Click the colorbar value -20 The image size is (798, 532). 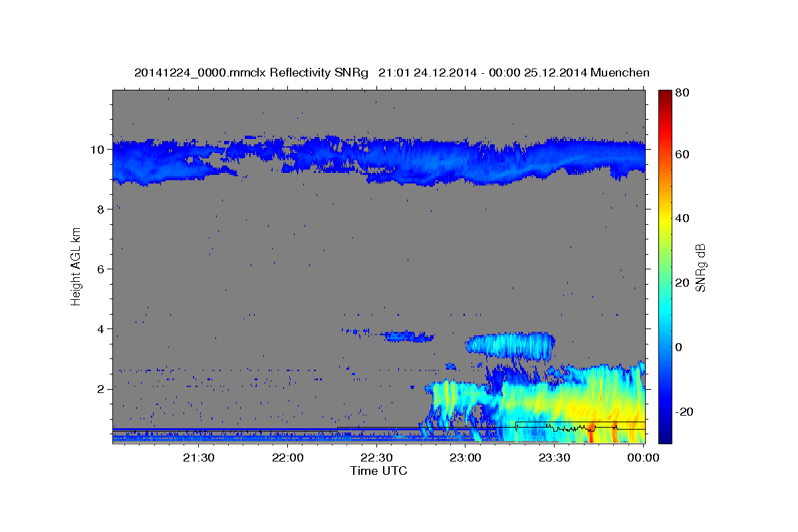click(x=683, y=412)
